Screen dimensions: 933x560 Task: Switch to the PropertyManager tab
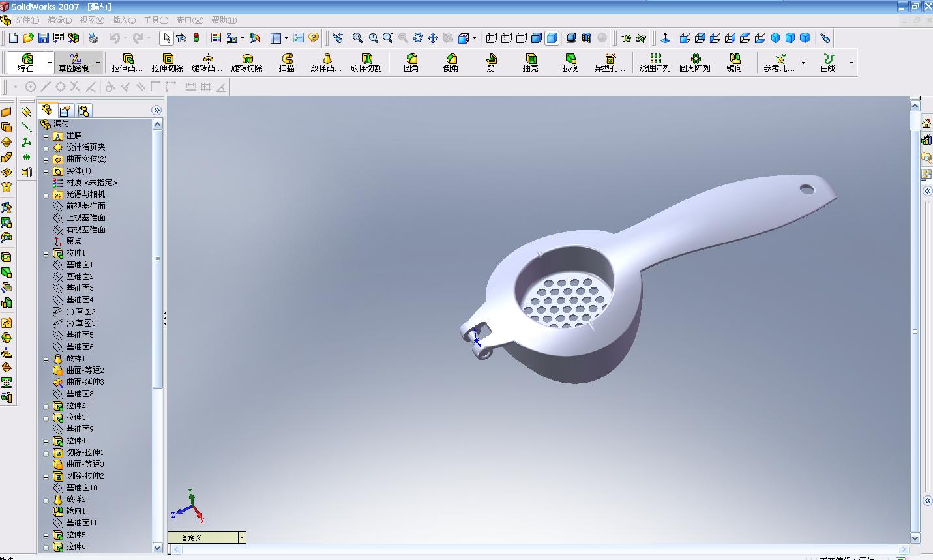(x=65, y=110)
